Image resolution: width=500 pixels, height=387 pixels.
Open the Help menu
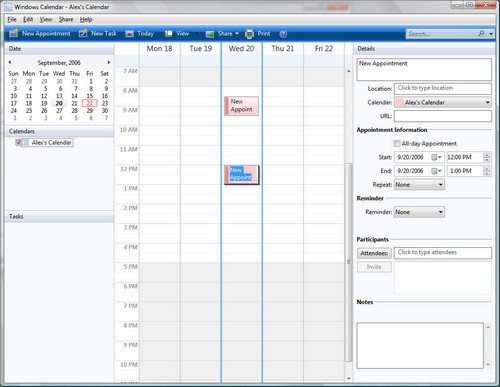pyautogui.click(x=86, y=20)
